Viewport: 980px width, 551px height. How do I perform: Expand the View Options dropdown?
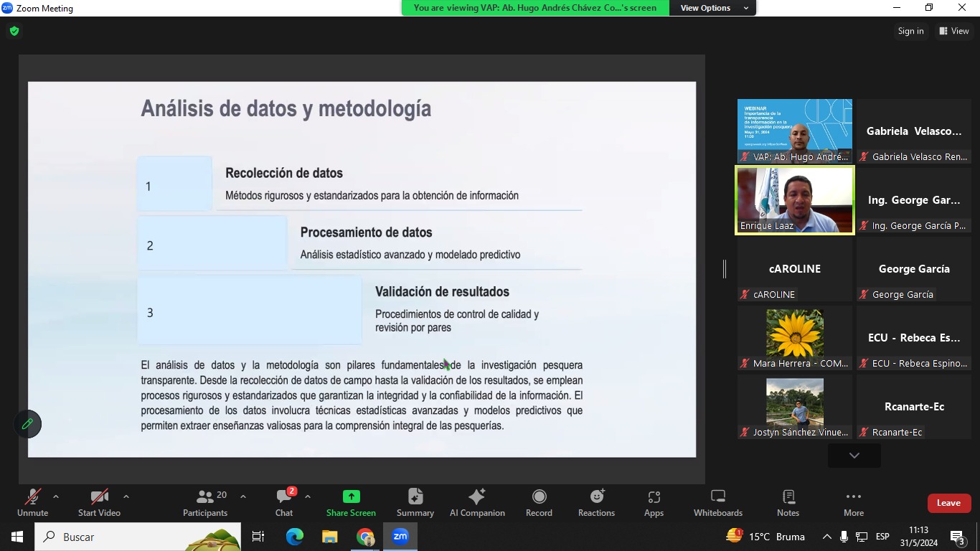[x=712, y=8]
